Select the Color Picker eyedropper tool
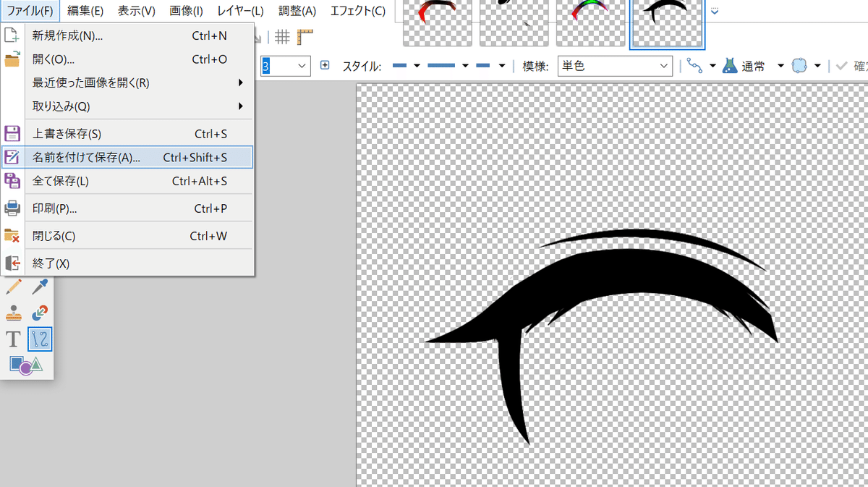This screenshot has height=487, width=868. (40, 287)
